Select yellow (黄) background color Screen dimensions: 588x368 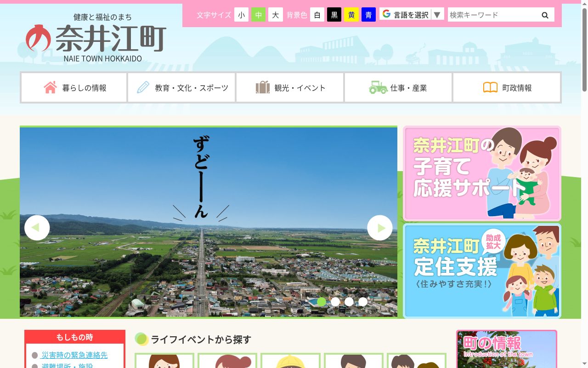[x=351, y=15]
